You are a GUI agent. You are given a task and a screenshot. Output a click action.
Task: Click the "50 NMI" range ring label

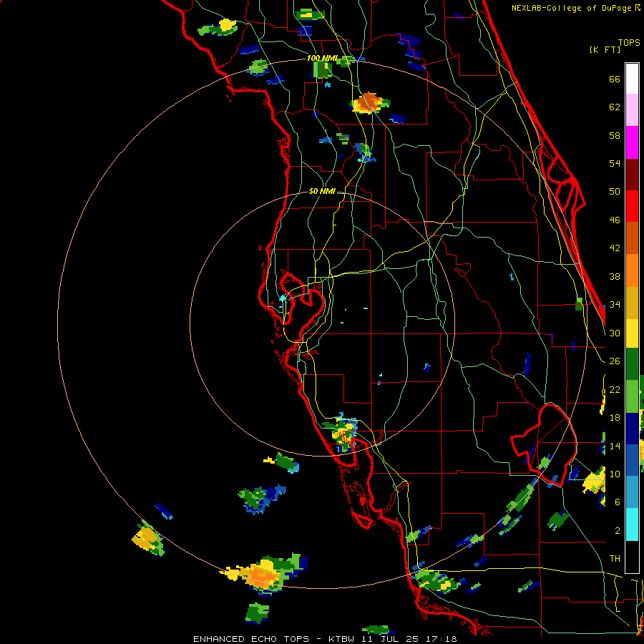pyautogui.click(x=322, y=191)
